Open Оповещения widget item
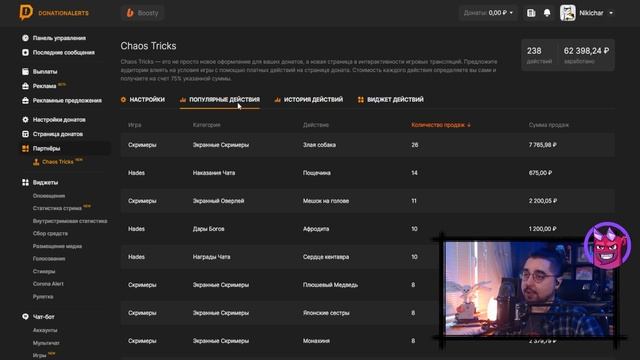The image size is (640, 360). 49,196
